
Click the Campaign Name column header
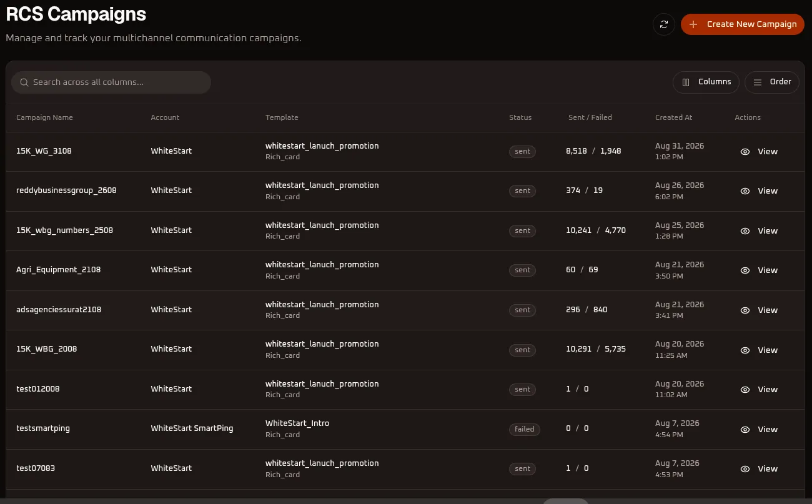coord(44,117)
